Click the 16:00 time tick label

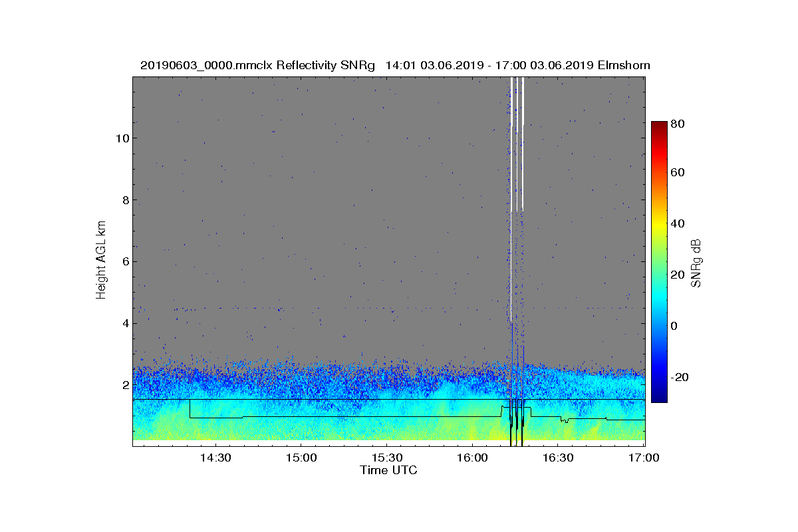coord(471,458)
